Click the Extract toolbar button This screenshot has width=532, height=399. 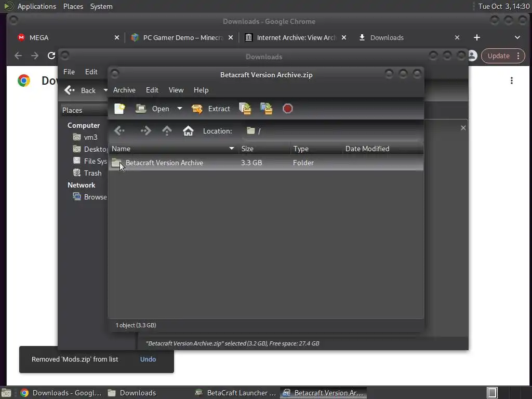[211, 109]
